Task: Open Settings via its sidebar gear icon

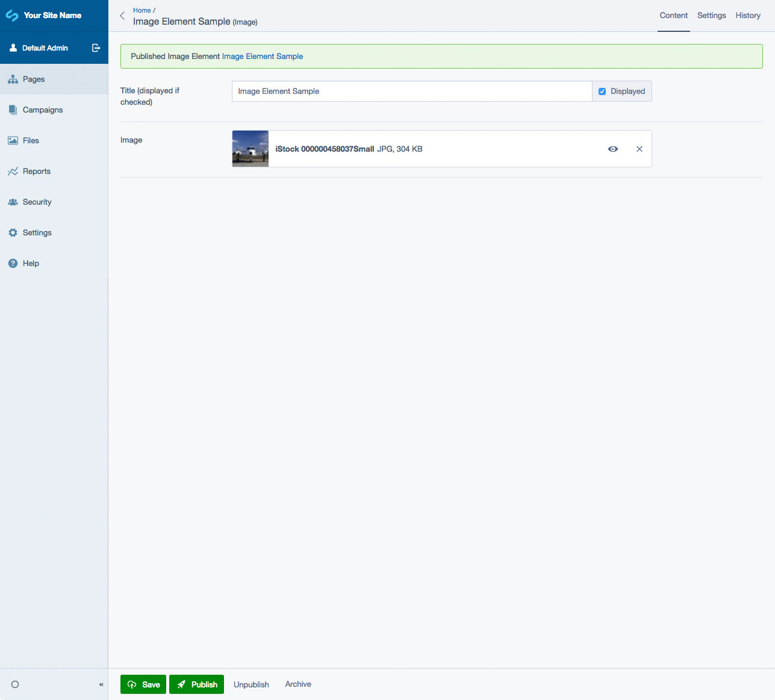Action: [x=13, y=233]
